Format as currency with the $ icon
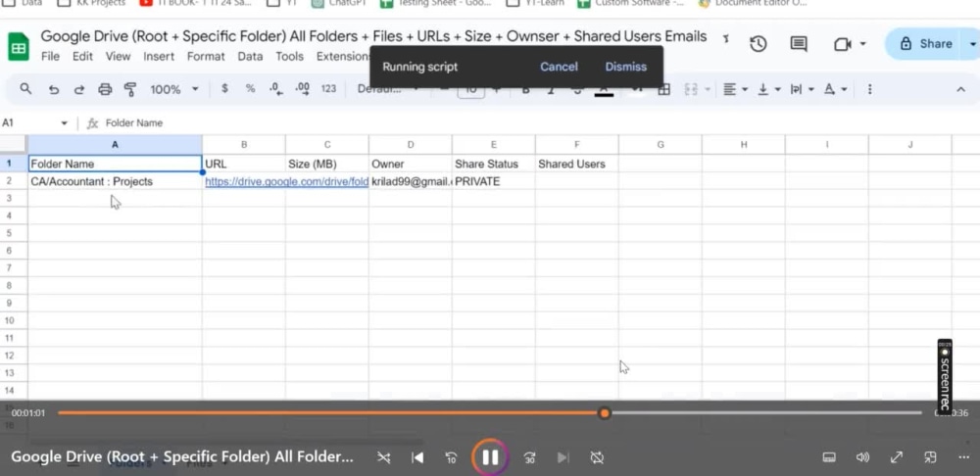This screenshot has height=476, width=980. coord(224,89)
